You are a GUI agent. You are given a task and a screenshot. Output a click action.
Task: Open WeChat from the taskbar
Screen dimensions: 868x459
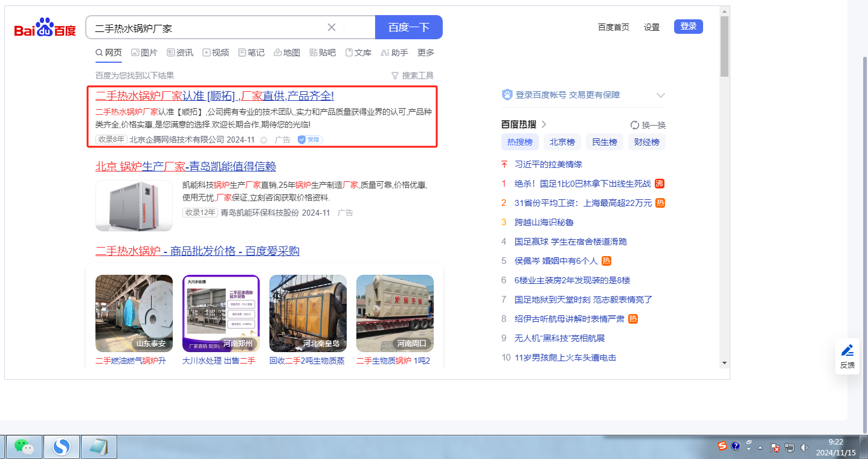tap(24, 446)
